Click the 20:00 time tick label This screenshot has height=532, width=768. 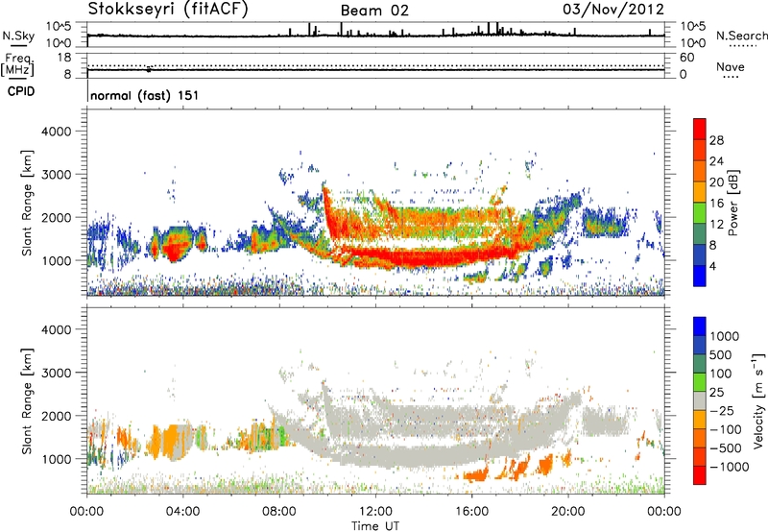coord(567,512)
